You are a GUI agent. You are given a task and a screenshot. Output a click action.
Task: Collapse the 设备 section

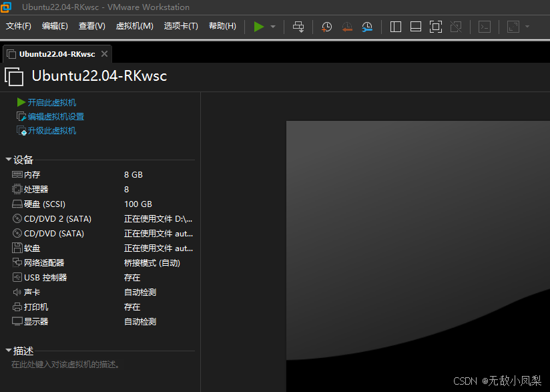tap(9, 160)
